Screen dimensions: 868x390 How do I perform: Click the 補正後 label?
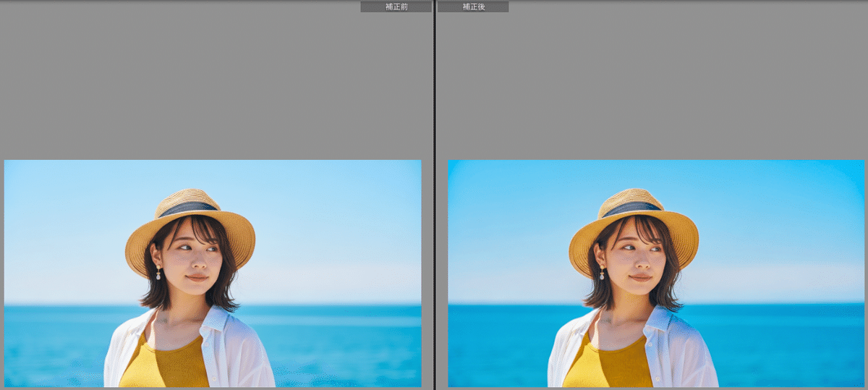tap(473, 7)
